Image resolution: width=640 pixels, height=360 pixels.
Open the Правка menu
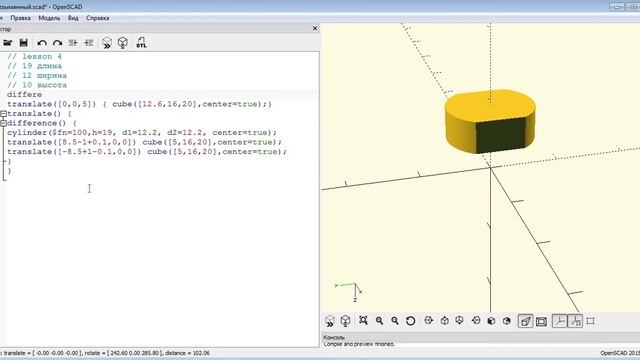pos(20,18)
